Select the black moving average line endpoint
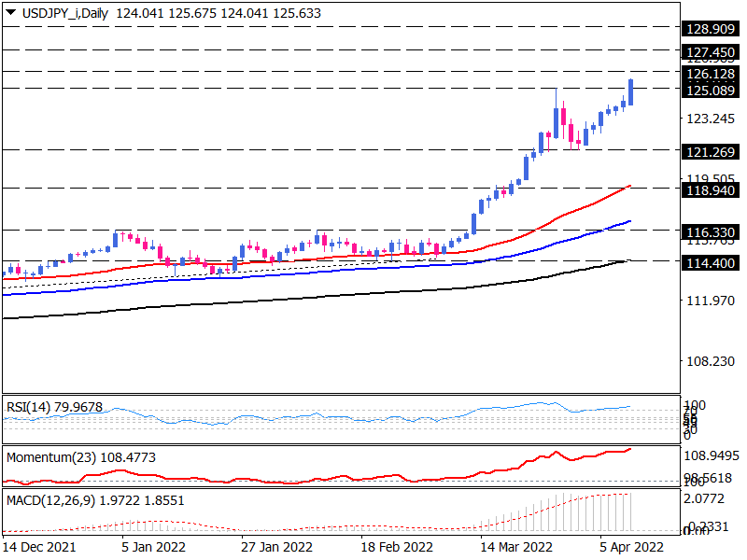747x560 pixels. pyautogui.click(x=628, y=260)
